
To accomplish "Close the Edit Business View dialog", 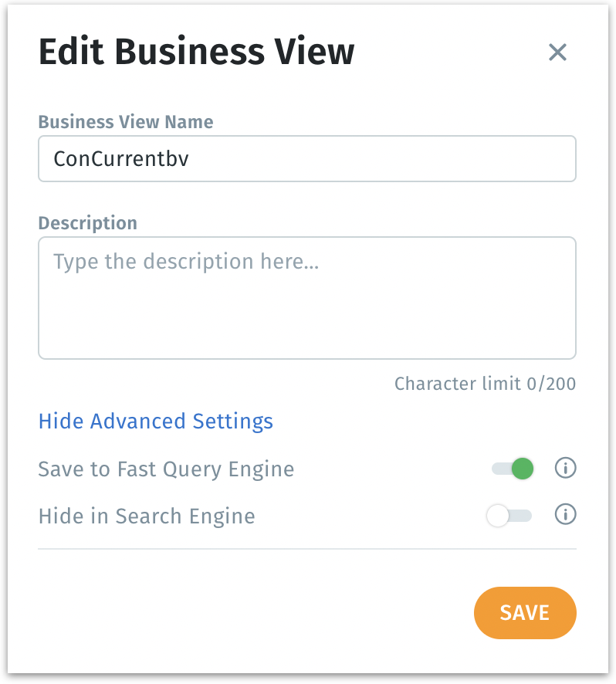I will (557, 52).
